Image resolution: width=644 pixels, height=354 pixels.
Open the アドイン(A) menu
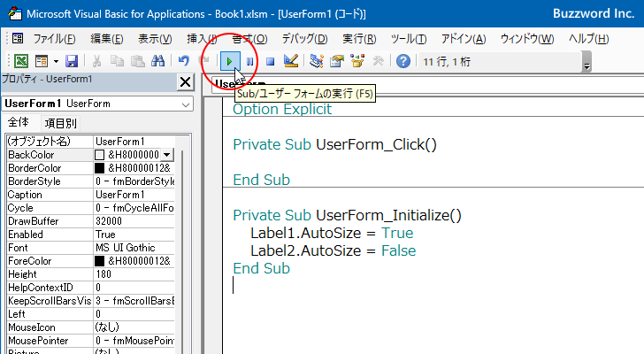pyautogui.click(x=464, y=39)
